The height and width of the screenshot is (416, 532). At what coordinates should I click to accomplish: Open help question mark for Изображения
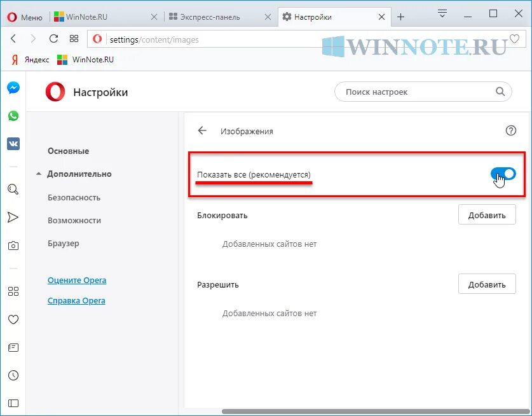click(x=510, y=130)
